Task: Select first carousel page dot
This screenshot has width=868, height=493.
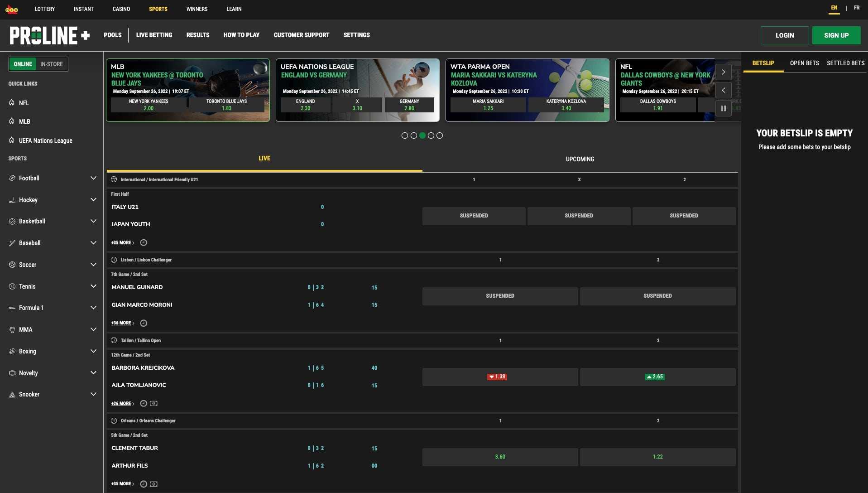Action: 405,135
